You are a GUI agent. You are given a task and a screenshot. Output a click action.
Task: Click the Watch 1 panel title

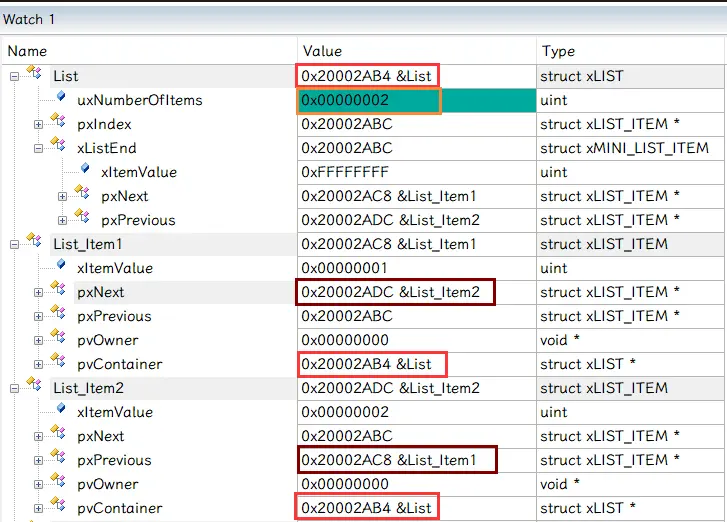(x=30, y=19)
